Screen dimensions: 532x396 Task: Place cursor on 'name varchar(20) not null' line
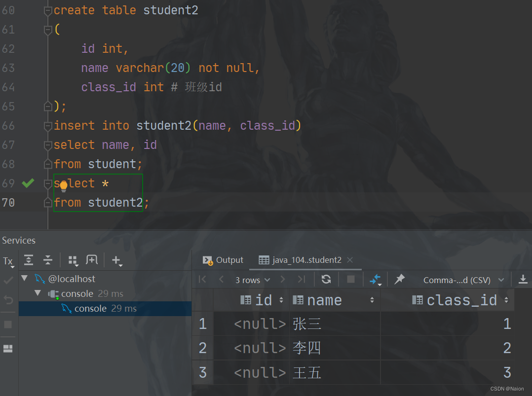(170, 68)
